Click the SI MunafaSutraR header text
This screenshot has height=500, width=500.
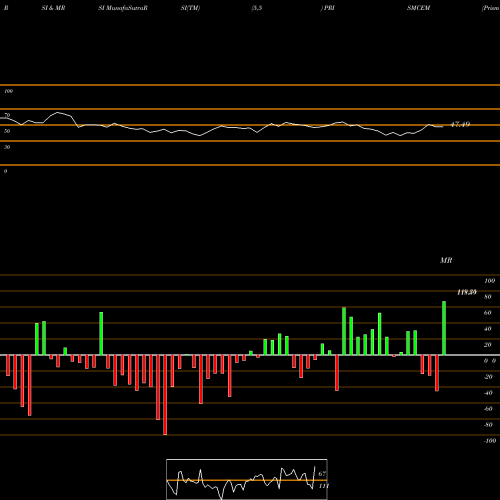click(123, 8)
